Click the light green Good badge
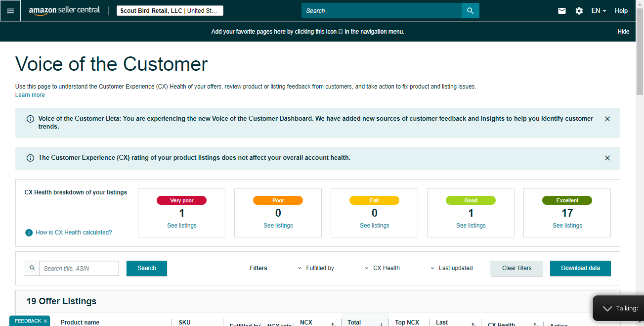This screenshot has height=326, width=644. 471,200
